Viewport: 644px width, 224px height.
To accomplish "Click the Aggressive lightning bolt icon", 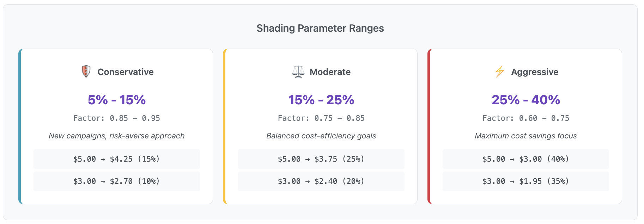I will click(x=500, y=71).
